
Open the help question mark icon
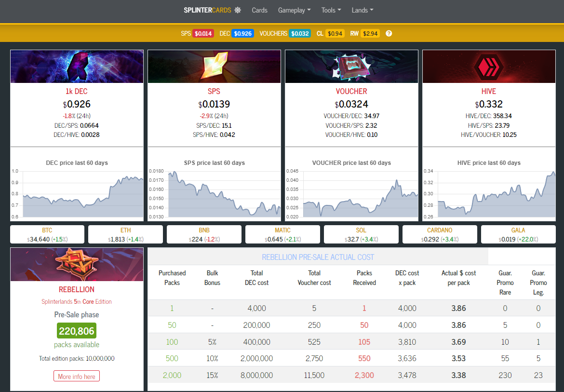pyautogui.click(x=389, y=33)
